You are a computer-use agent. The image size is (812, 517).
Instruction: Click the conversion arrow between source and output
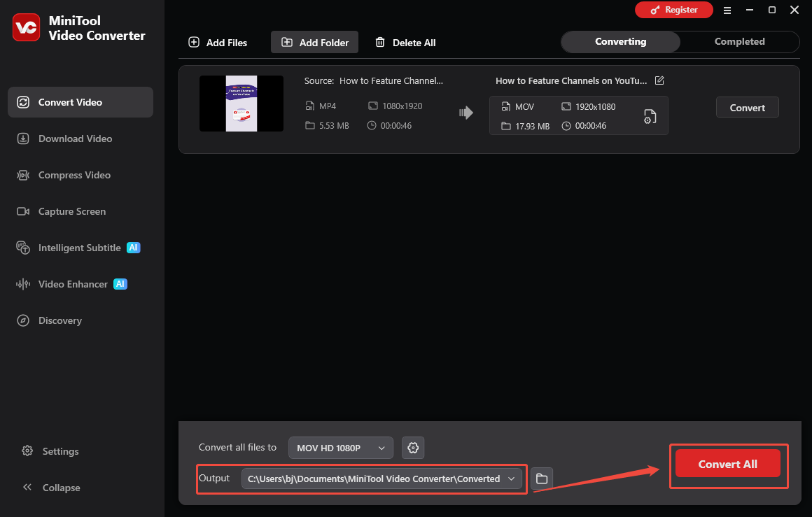pos(466,113)
